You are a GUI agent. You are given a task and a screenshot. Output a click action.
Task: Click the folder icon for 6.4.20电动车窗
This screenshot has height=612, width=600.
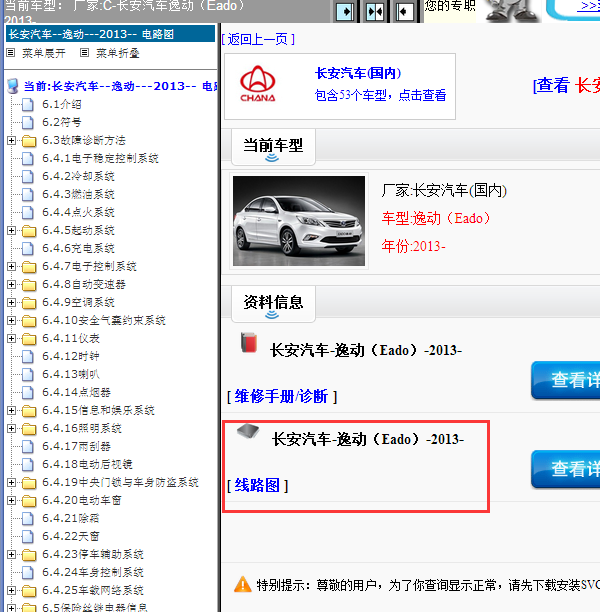point(29,500)
